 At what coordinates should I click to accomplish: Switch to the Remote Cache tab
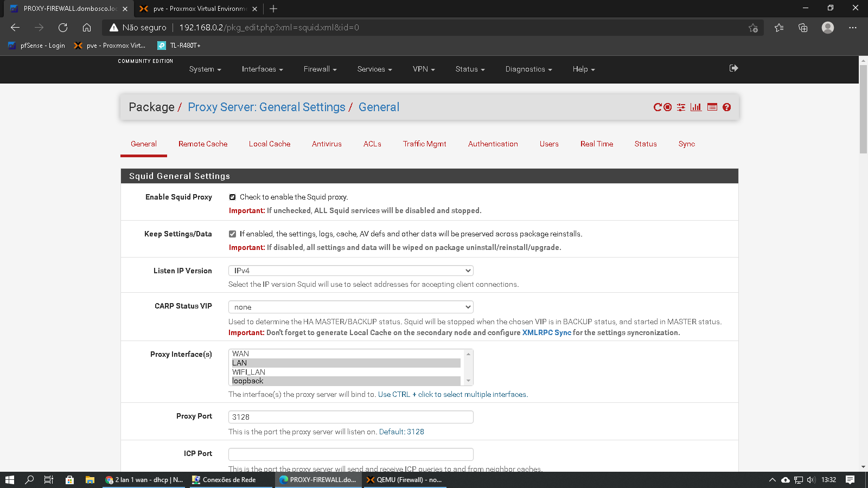coord(203,144)
